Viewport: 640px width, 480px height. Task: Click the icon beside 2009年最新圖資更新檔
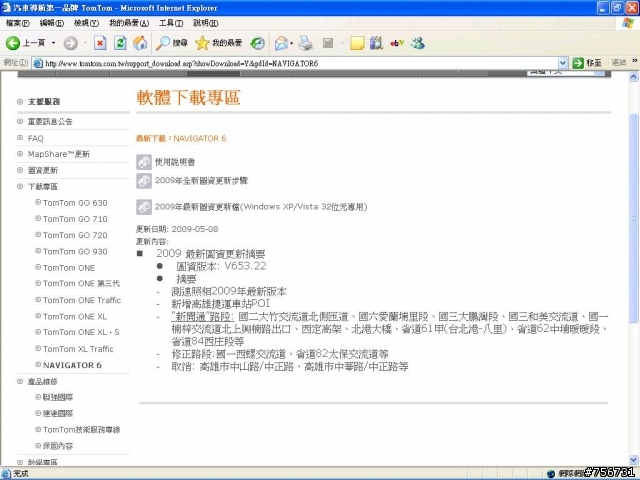[x=144, y=207]
